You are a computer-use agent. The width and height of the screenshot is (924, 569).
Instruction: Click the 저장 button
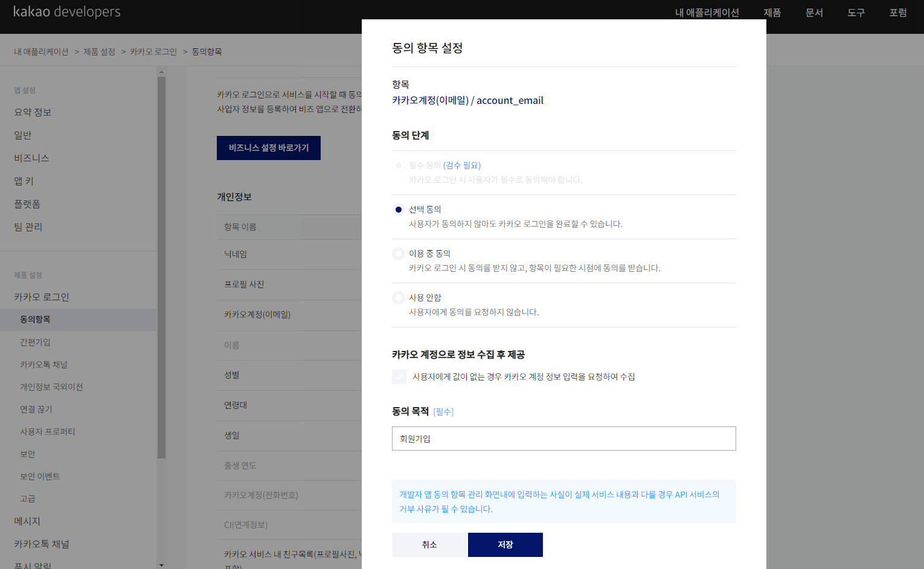pyautogui.click(x=505, y=545)
